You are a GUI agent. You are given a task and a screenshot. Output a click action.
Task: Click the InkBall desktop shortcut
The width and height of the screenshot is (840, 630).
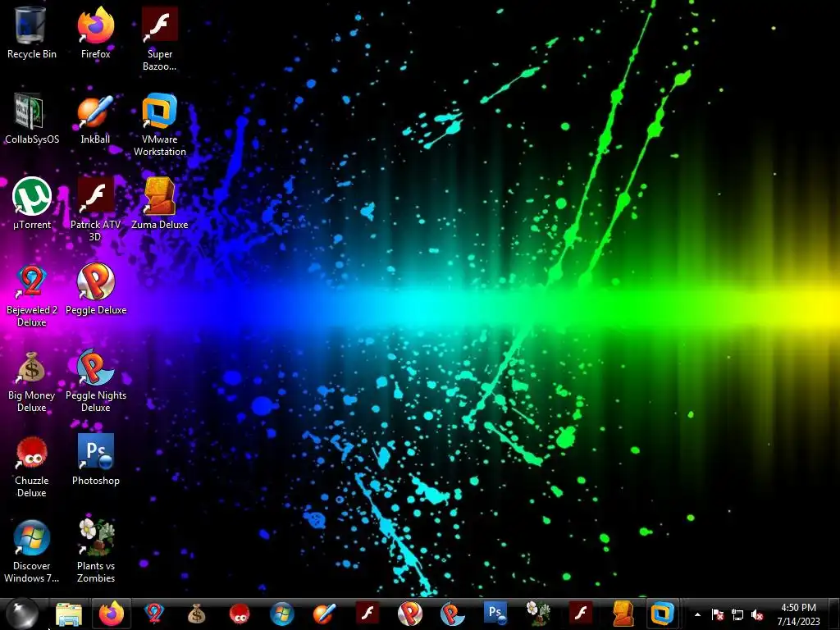95,118
